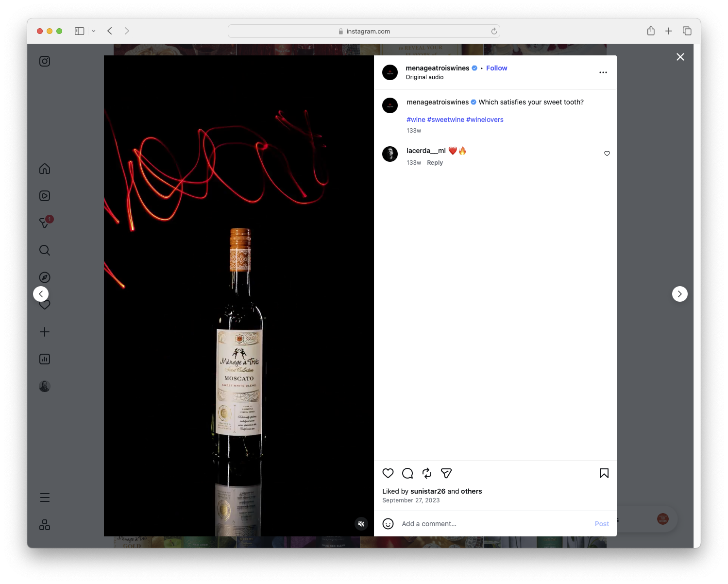Viewport: 728px width, 584px height.
Task: Toggle Safari sidebar button
Action: (80, 31)
